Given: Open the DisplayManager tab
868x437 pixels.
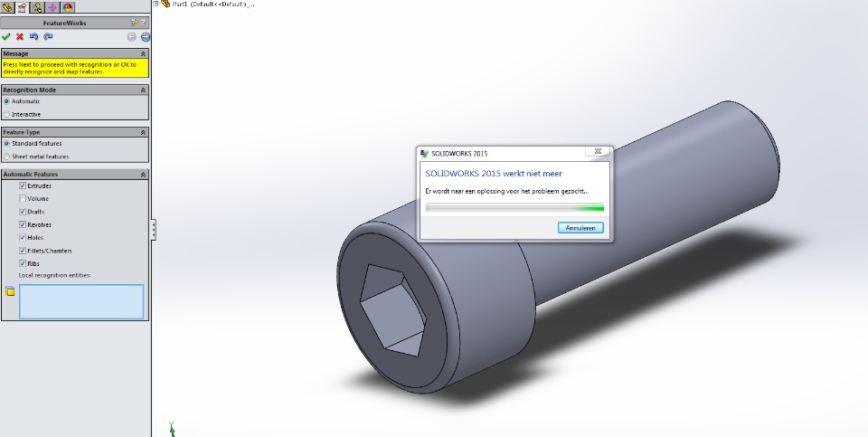Looking at the screenshot, I should coord(68,7).
